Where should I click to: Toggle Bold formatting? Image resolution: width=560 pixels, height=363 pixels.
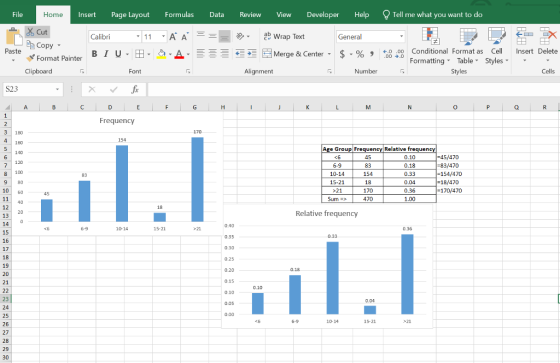tap(94, 54)
